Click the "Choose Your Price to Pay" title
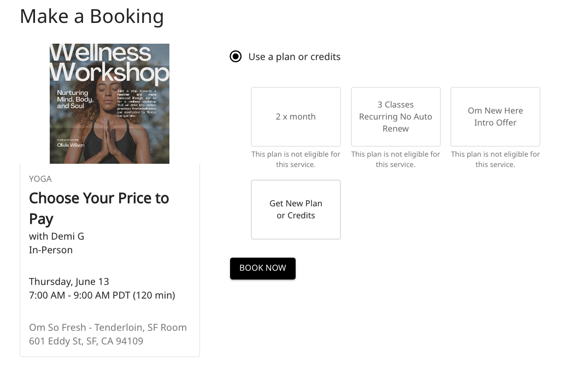 [99, 208]
